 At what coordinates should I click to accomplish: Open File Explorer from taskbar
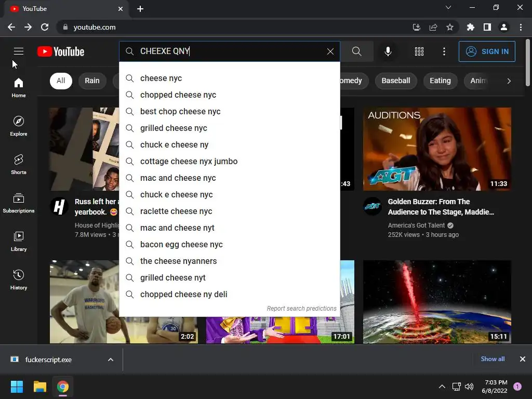39,387
